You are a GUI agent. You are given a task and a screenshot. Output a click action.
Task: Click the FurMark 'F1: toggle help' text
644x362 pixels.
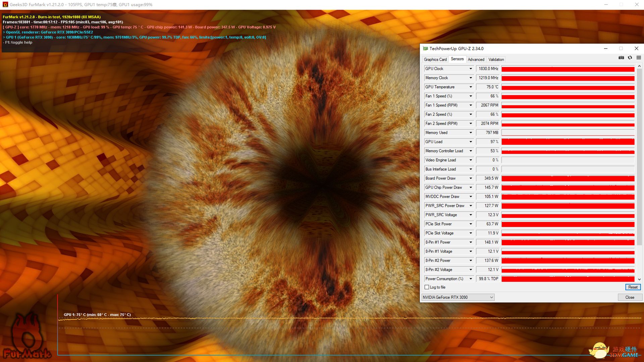click(18, 43)
